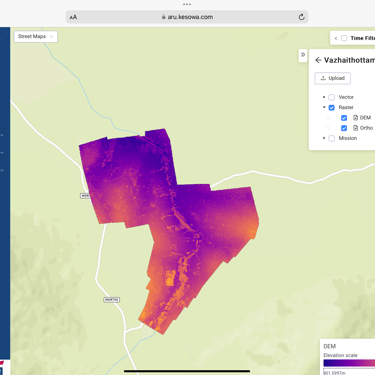Click the Ortho file icon
Screen dimensions: 375x375
pos(355,128)
